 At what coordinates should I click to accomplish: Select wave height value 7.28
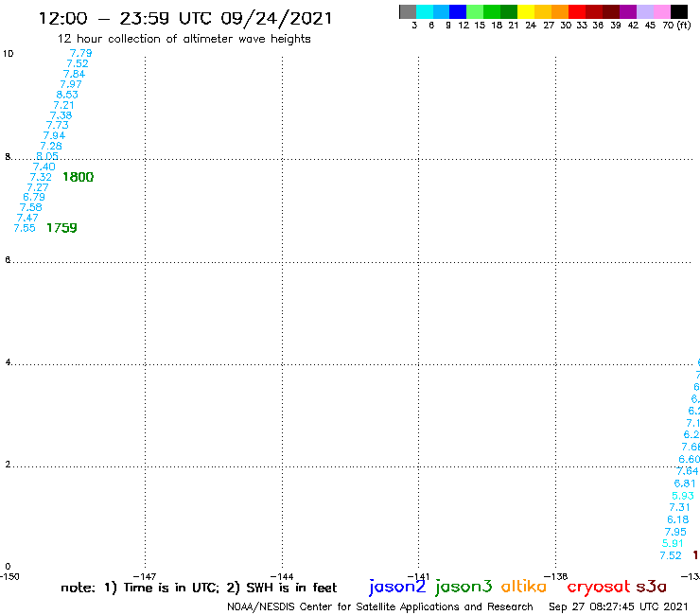(51, 146)
